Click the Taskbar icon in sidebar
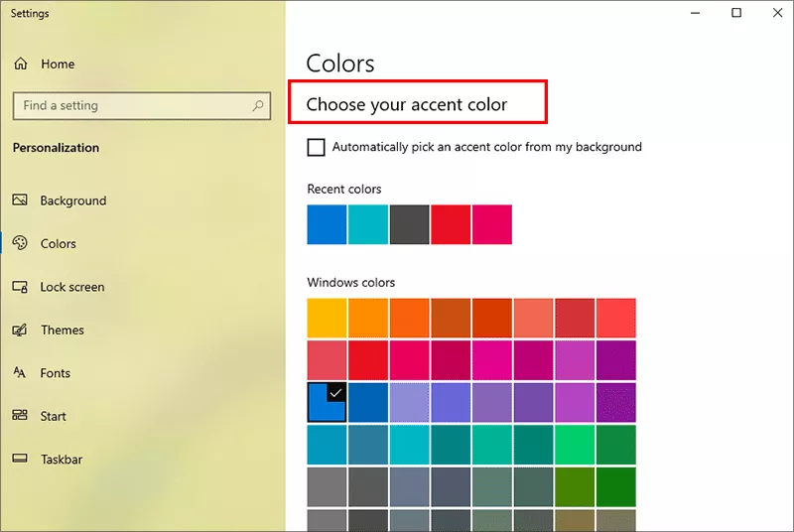The width and height of the screenshot is (794, 532). pos(20,459)
